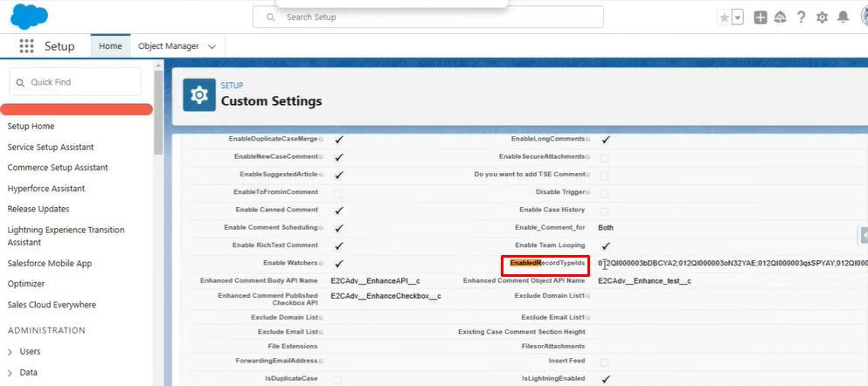
Task: Click info icon beside Exclude Domain List1
Action: (x=588, y=296)
